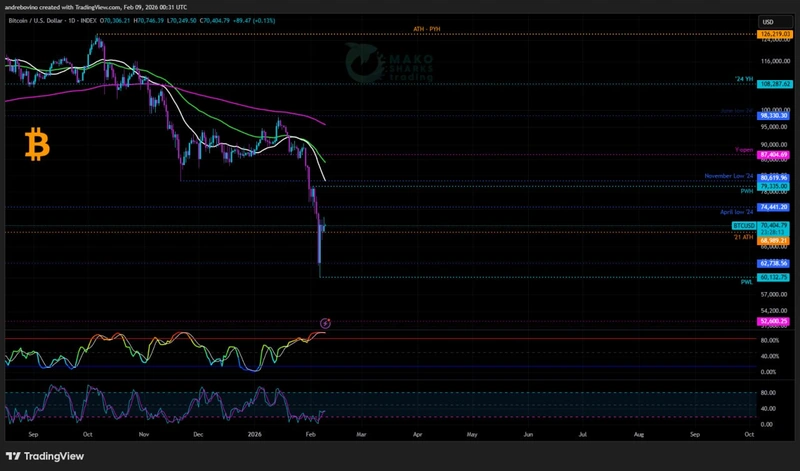The width and height of the screenshot is (800, 471).
Task: Click the Mar label on the time axis
Action: pyautogui.click(x=362, y=436)
